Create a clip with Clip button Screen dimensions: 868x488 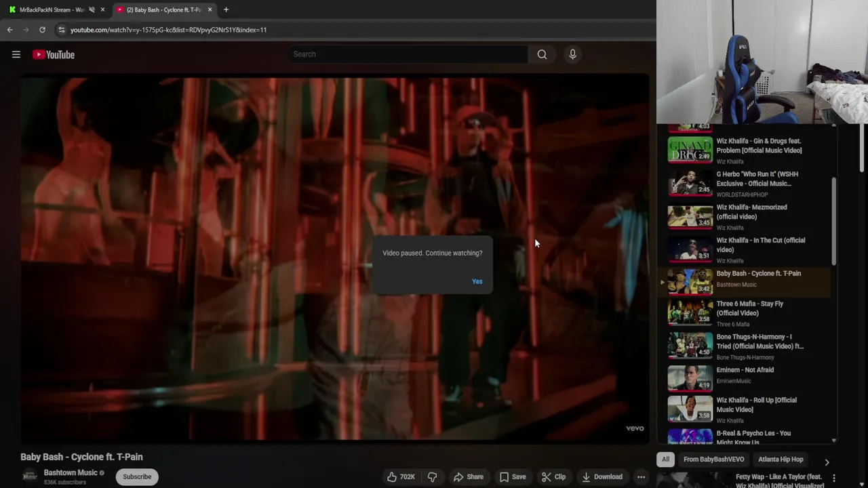pos(553,477)
